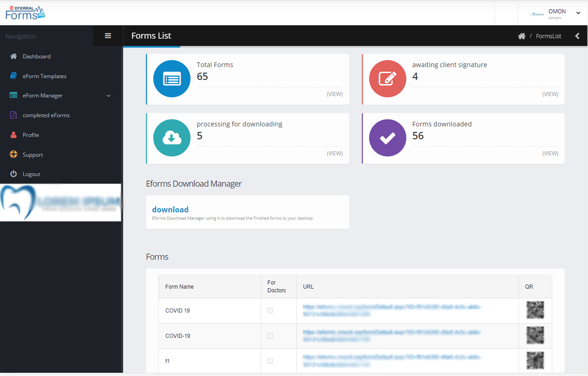Click the home icon in breadcrumb
Viewport: 588px width, 376px height.
pos(521,36)
